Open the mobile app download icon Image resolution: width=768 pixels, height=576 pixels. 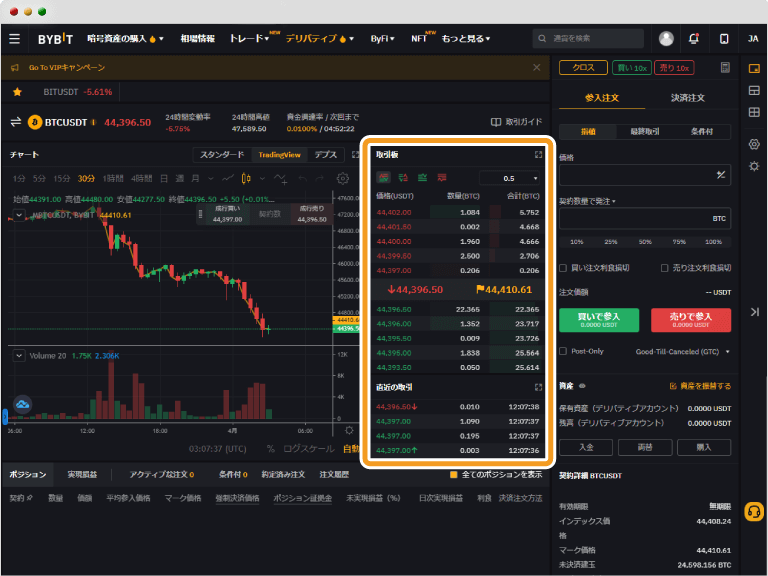click(x=724, y=39)
